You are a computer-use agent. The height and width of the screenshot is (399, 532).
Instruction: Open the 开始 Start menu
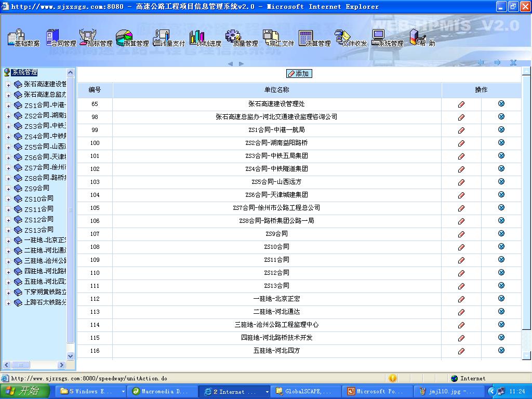(x=24, y=391)
